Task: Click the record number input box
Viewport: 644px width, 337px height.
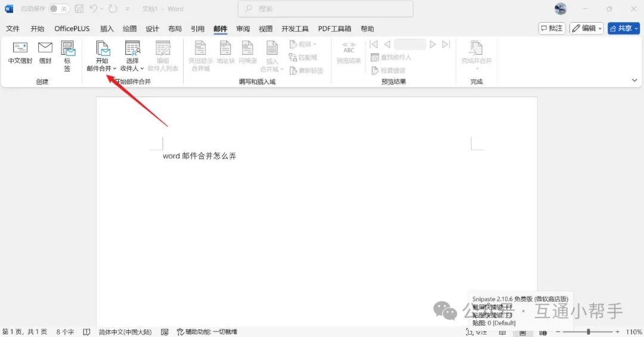Action: coord(410,44)
